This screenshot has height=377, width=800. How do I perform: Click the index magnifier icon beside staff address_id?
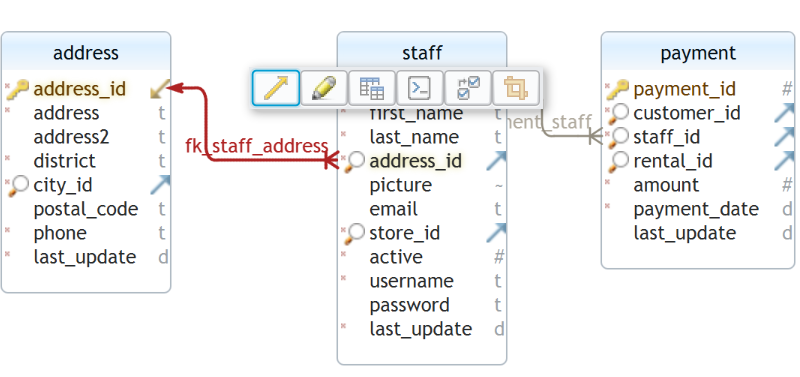354,161
